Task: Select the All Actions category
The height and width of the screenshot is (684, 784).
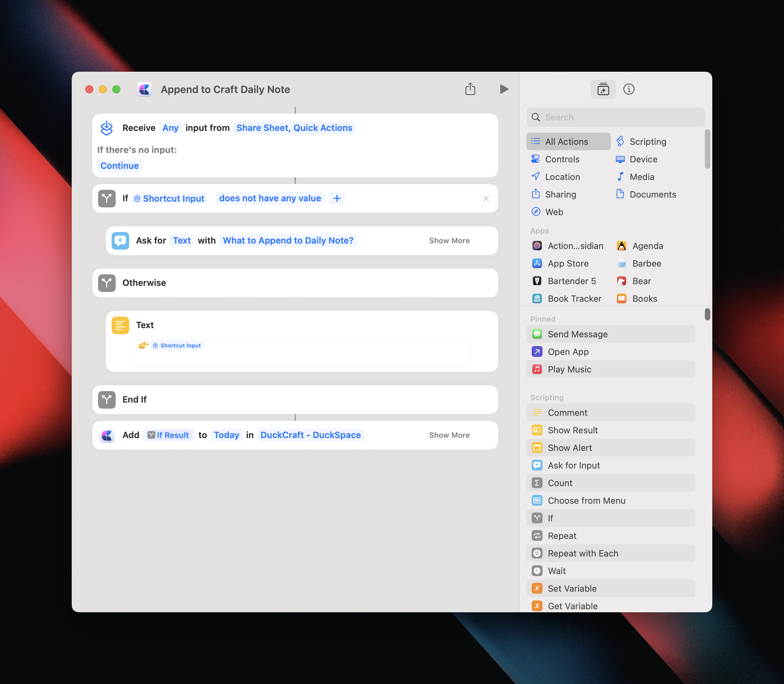Action: point(568,142)
